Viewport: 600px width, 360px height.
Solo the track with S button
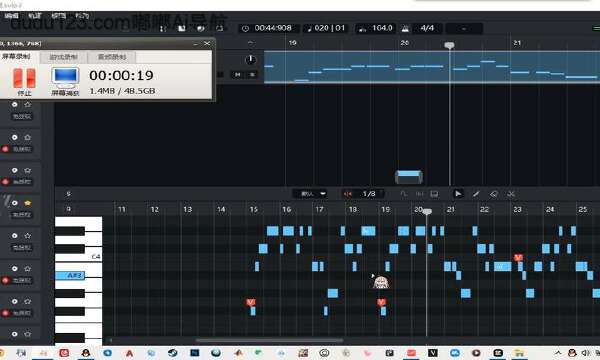pyautogui.click(x=252, y=74)
